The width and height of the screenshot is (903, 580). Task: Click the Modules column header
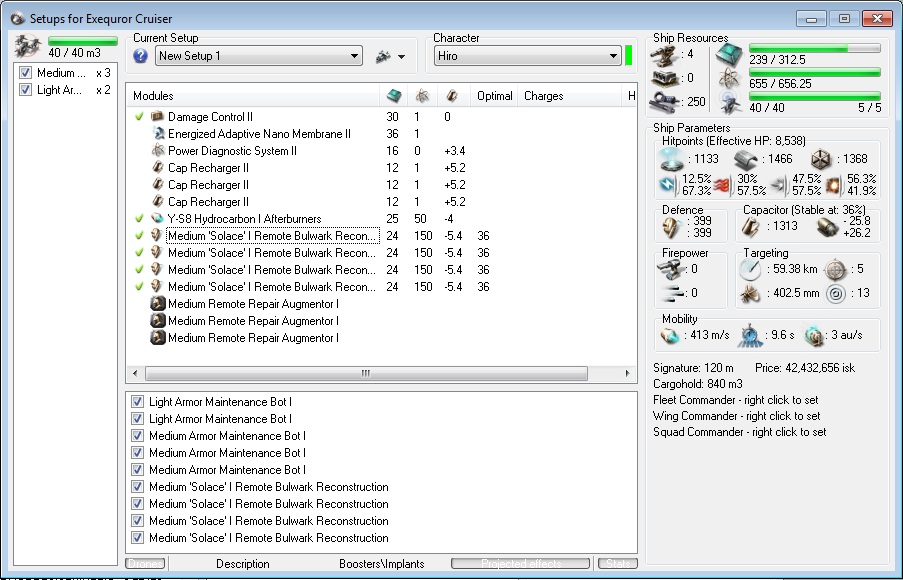click(x=253, y=96)
